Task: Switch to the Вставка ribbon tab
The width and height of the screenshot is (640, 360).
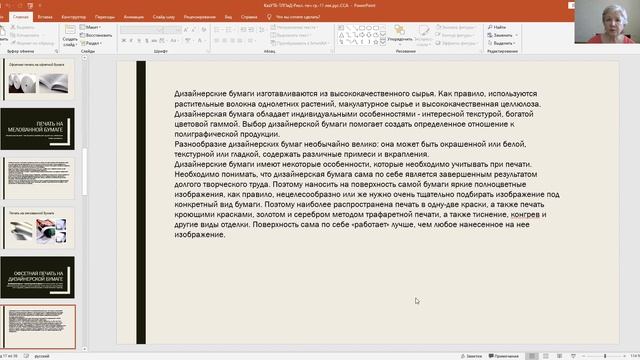Action: tap(45, 17)
